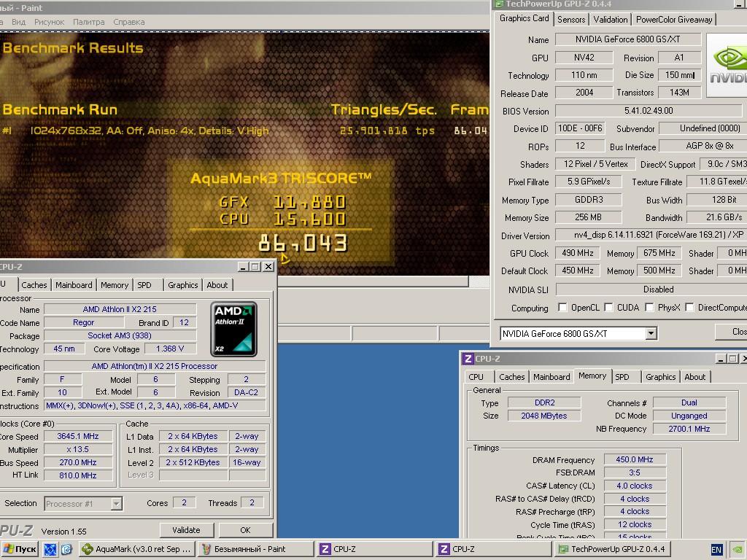747x560 pixels.
Task: Click the Instructions field in CPU-Z
Action: click(155, 405)
